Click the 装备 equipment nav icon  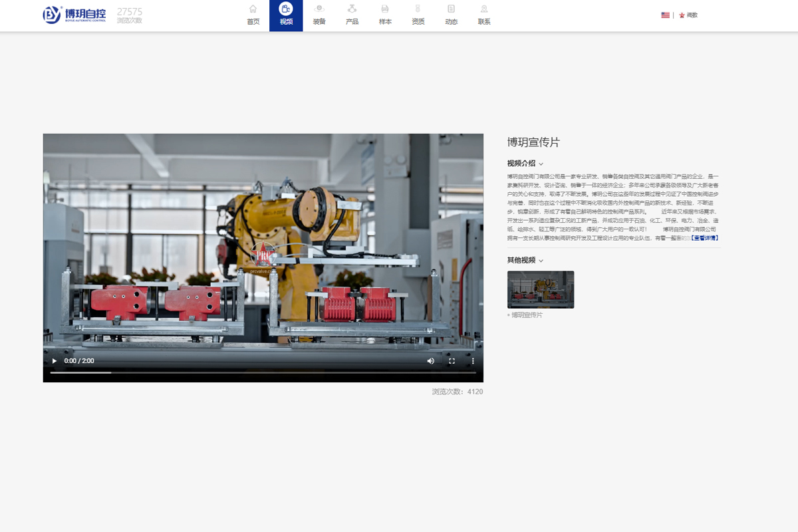[x=319, y=9]
